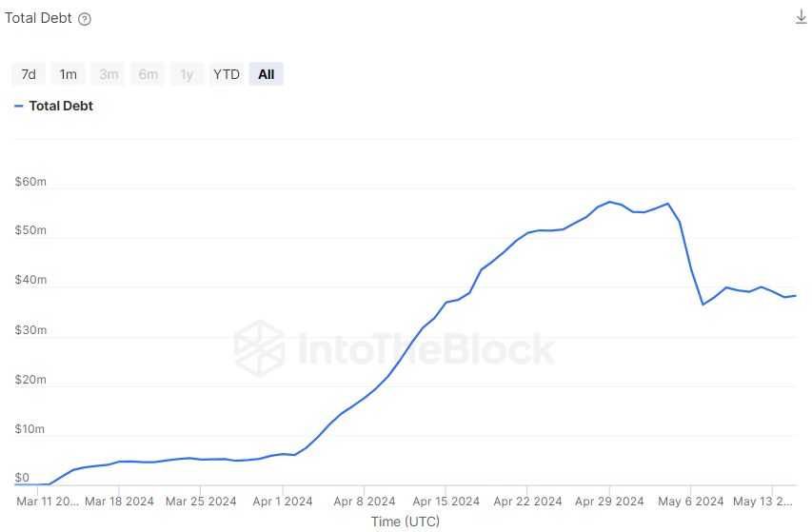Click the $60m y-axis label
Viewport: 812px width, 532px height.
point(30,182)
